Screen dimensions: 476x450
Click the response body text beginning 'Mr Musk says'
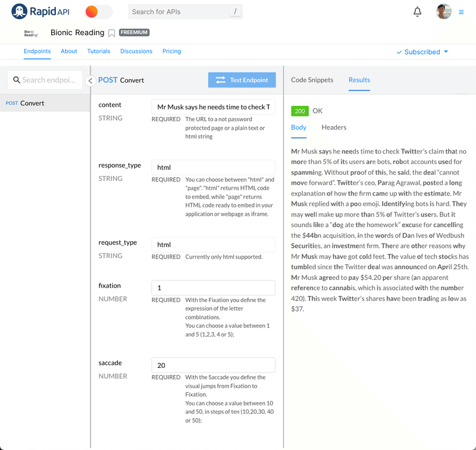pos(380,230)
